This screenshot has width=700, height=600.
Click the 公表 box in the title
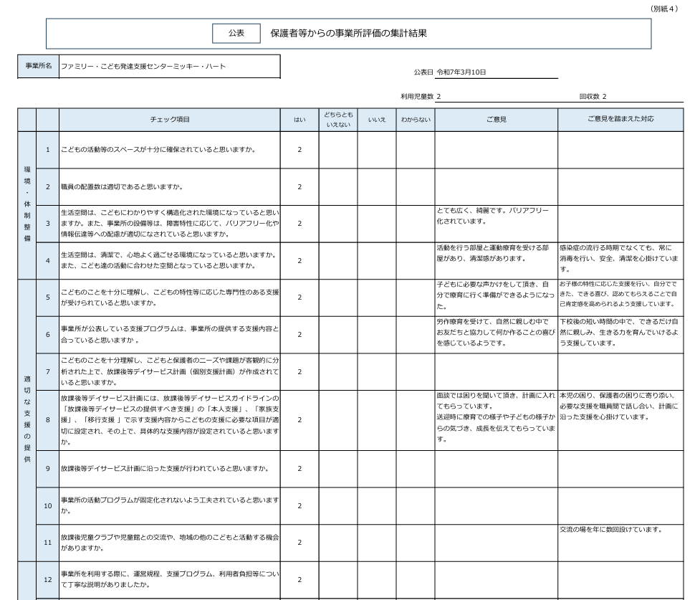coord(236,34)
